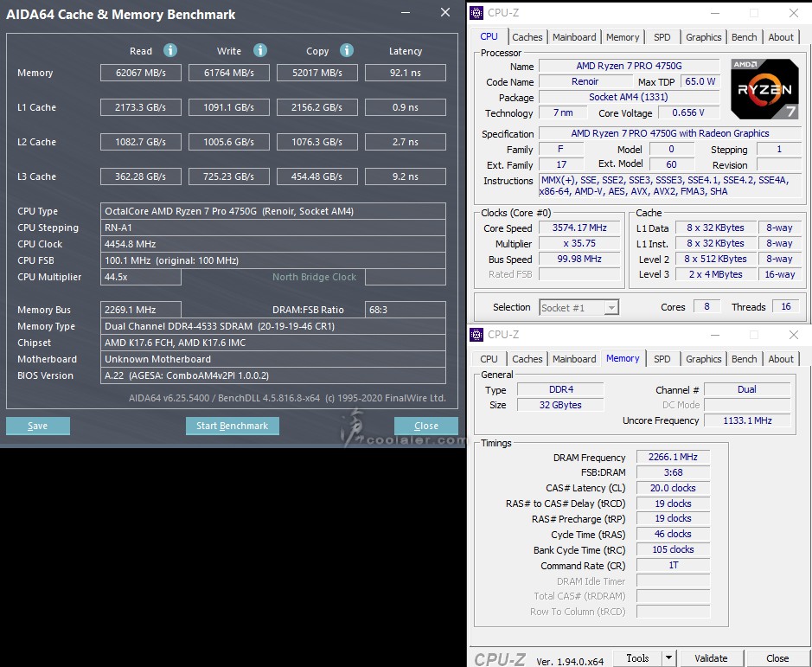Open Caches tab in lower CPU-Z window
Image resolution: width=812 pixels, height=667 pixels.
coord(527,359)
